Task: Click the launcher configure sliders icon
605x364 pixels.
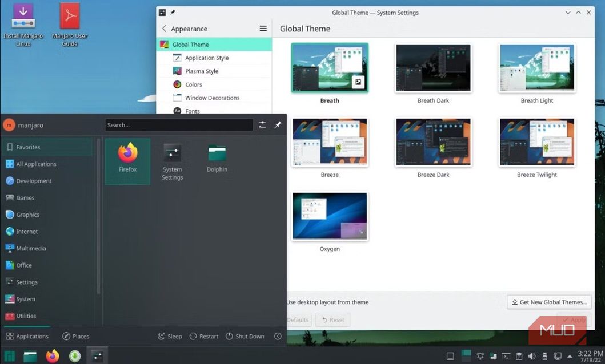Action: coord(262,125)
